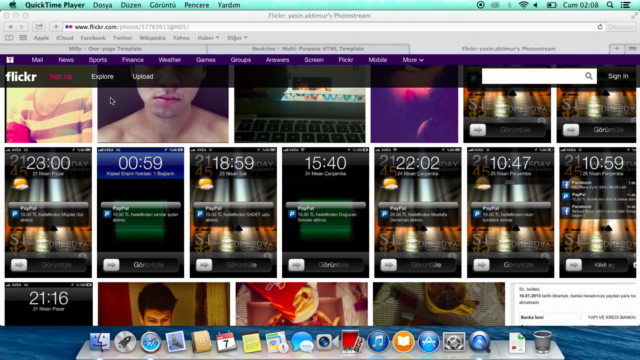Open the 15:40 lock screen photo thumbnail
Viewport: 640px width, 360px height.
[x=325, y=212]
